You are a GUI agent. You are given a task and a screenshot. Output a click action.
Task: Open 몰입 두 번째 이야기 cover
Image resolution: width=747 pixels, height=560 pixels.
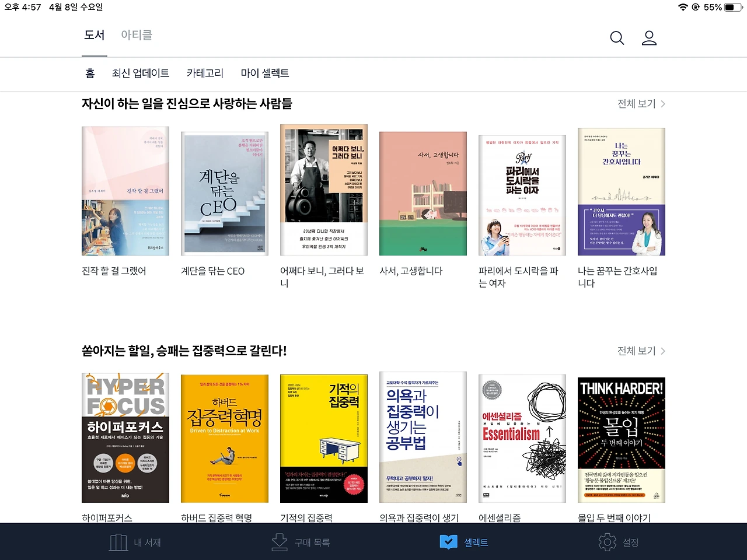pos(622,440)
